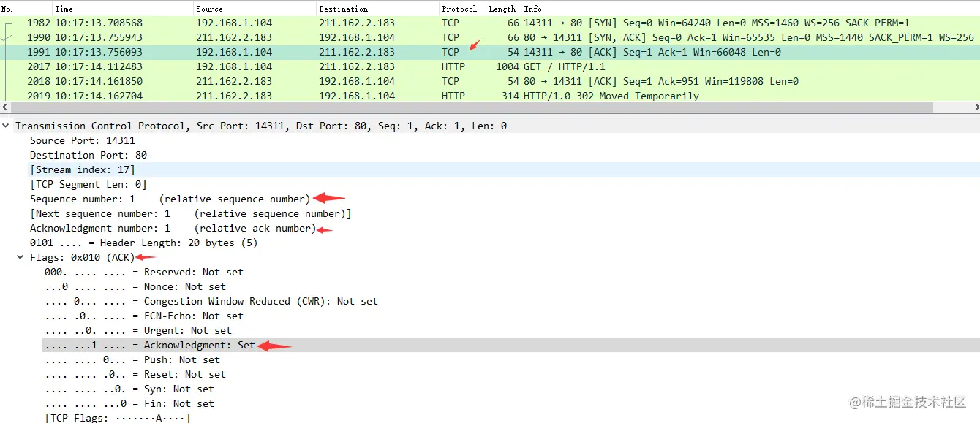Select the ECN-Echo: Not set flag
The image size is (980, 423).
tap(144, 316)
